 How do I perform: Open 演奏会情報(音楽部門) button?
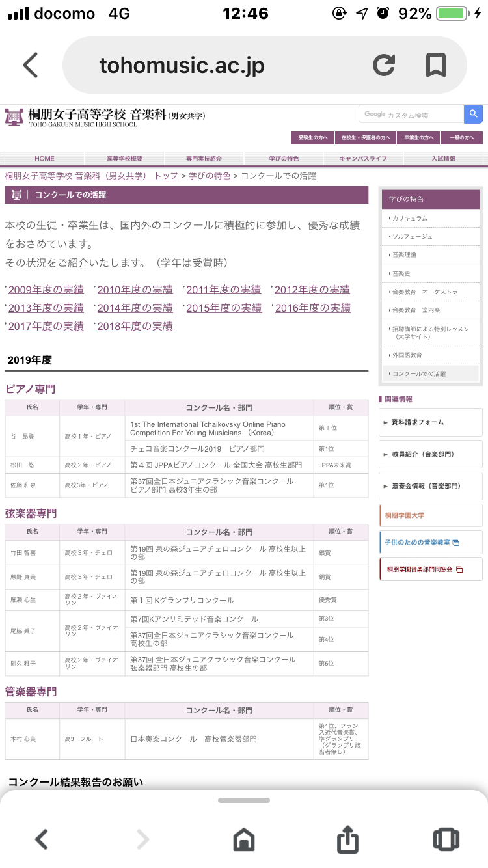pyautogui.click(x=431, y=486)
